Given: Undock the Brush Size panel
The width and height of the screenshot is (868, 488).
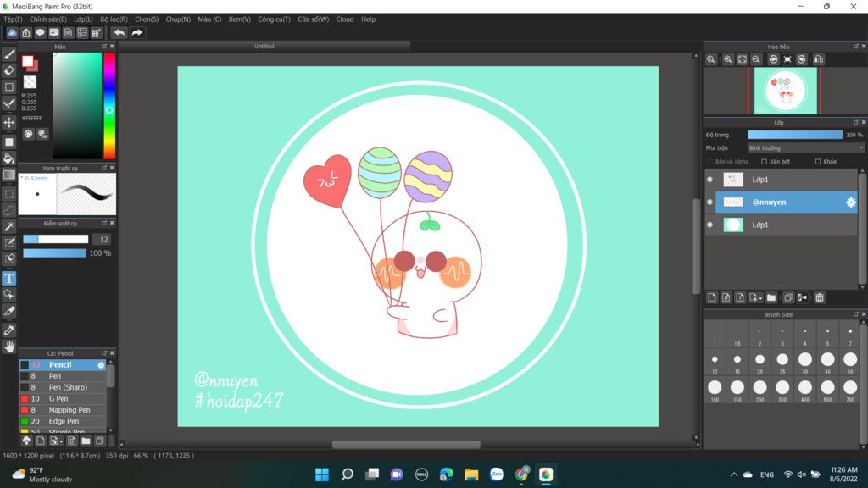Looking at the screenshot, I should pyautogui.click(x=856, y=314).
